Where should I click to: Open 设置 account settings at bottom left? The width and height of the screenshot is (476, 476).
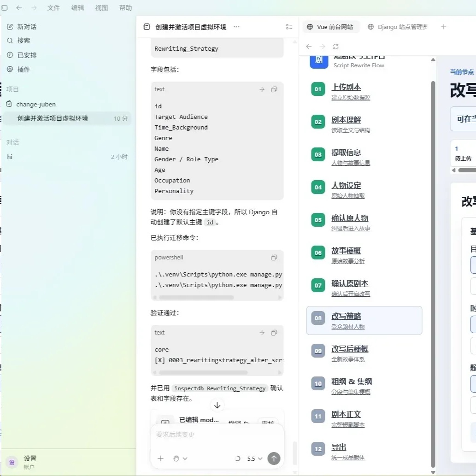click(x=30, y=462)
